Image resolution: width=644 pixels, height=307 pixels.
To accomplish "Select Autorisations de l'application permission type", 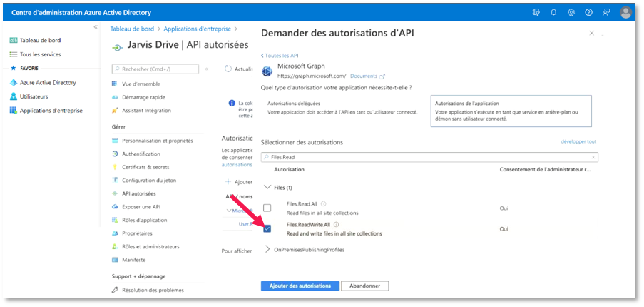I will coord(511,111).
